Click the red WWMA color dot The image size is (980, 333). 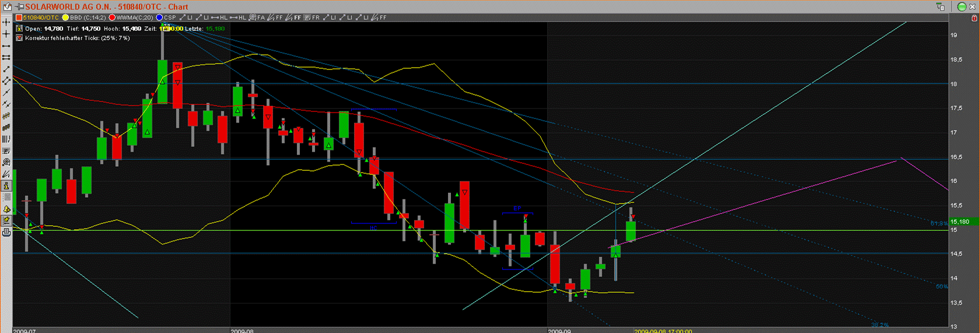pyautogui.click(x=112, y=17)
